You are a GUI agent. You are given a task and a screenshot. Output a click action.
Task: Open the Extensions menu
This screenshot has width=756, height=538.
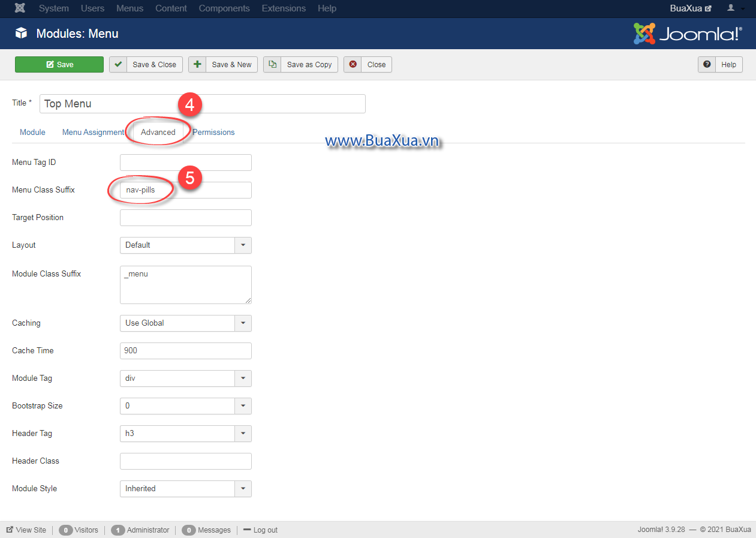click(x=284, y=8)
